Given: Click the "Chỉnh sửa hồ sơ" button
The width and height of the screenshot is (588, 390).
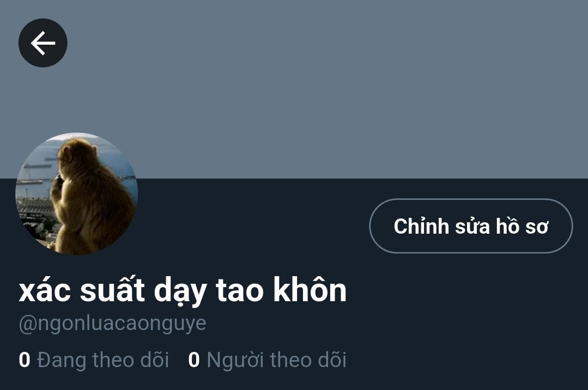Looking at the screenshot, I should (471, 226).
